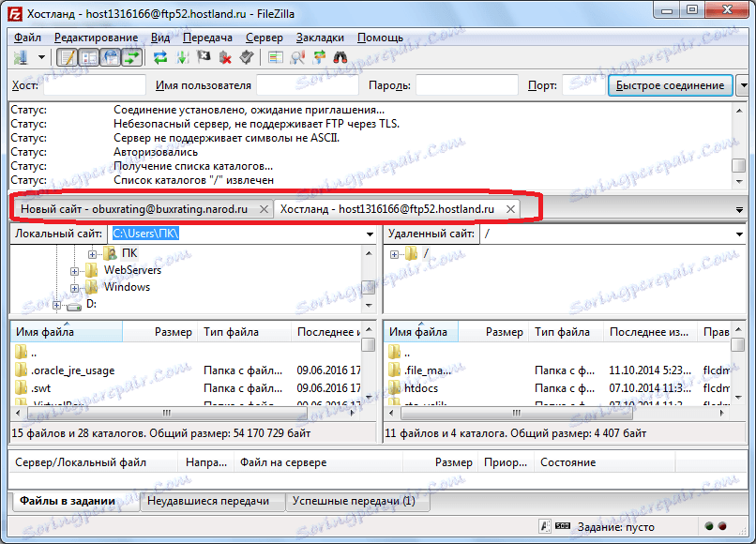Open the Помощь menu
This screenshot has width=756, height=544.
pyautogui.click(x=380, y=38)
